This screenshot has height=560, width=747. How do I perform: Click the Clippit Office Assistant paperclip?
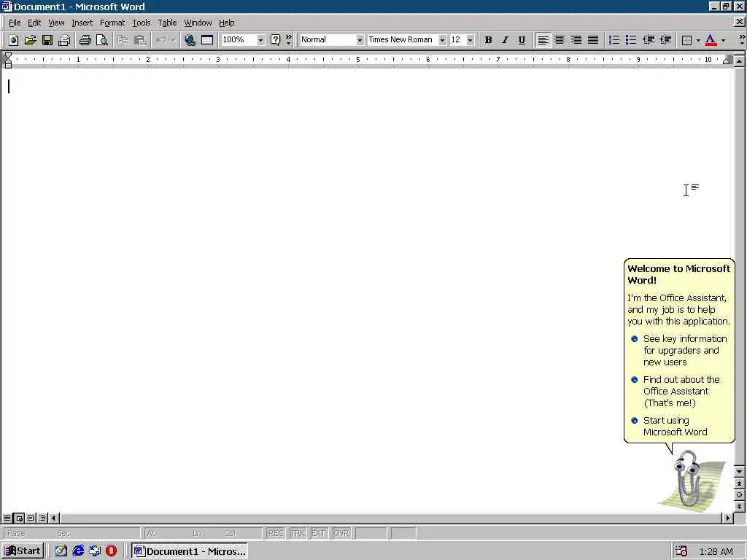point(686,480)
